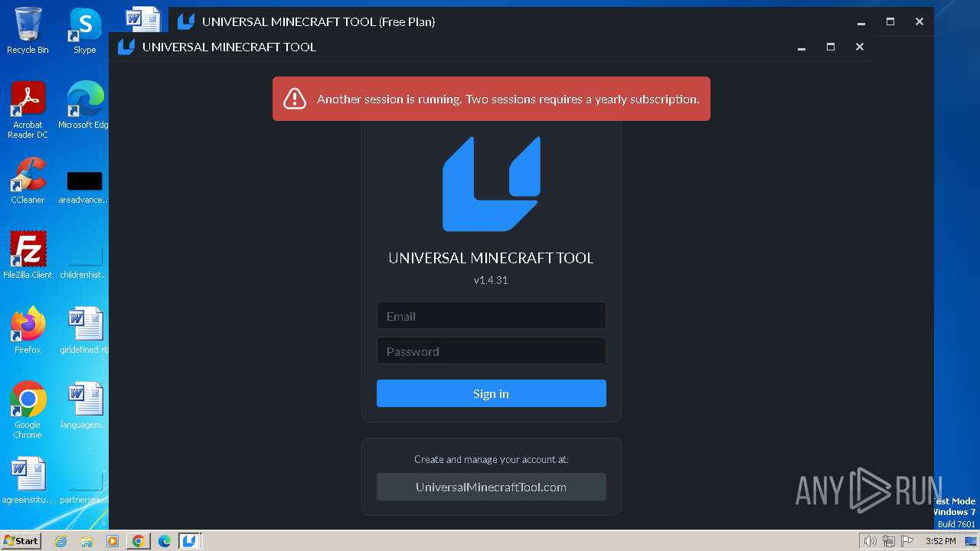The image size is (980, 551).
Task: Click the Windows Start button
Action: [21, 540]
